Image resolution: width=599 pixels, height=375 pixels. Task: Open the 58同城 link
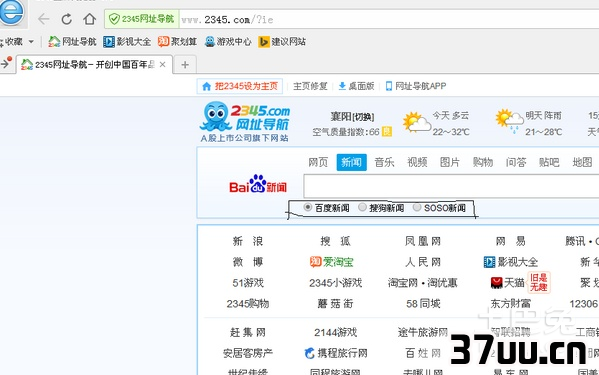423,304
